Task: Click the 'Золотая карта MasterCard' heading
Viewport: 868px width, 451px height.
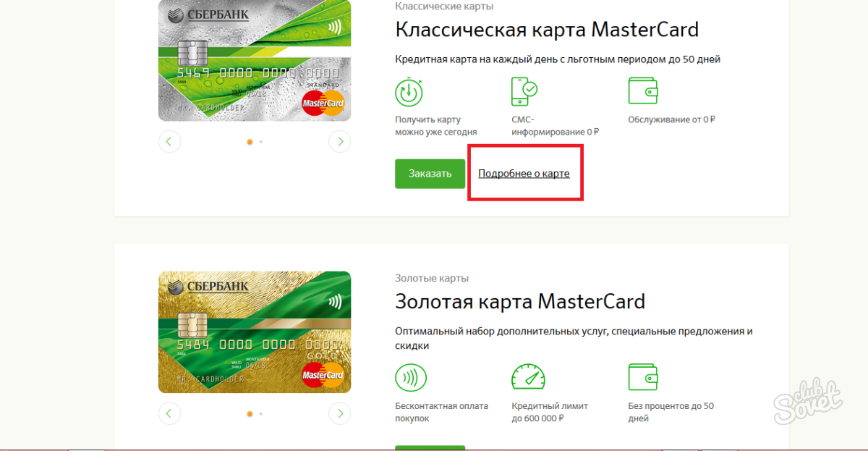Action: 520,302
